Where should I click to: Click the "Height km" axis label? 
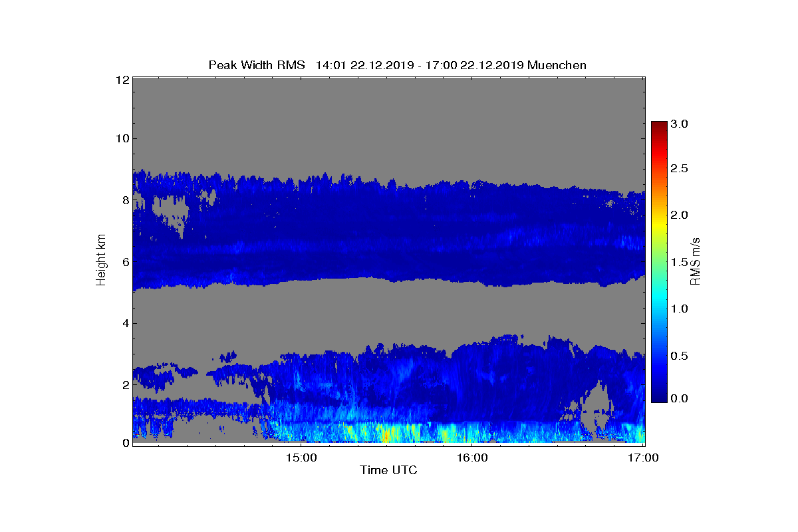coord(101,261)
